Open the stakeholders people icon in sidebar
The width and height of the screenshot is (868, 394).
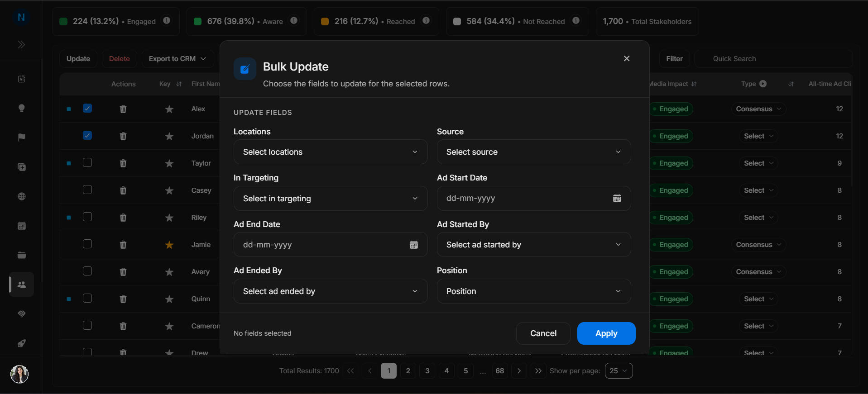[x=21, y=285]
